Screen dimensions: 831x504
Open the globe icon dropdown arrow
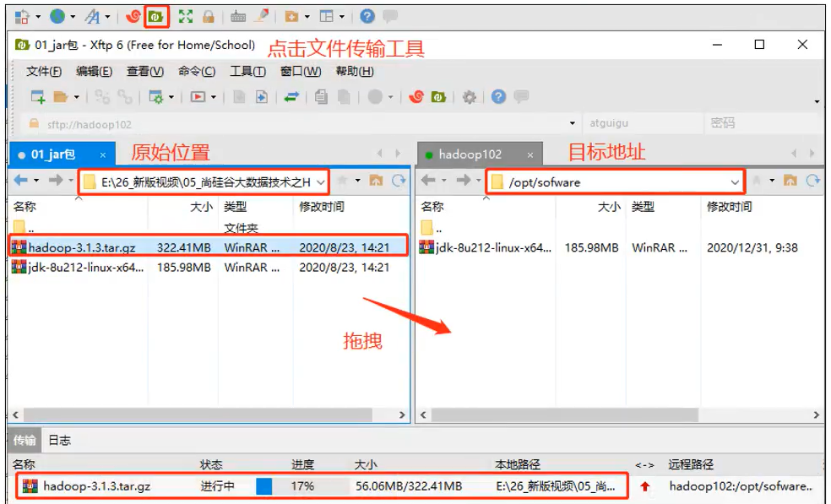73,17
